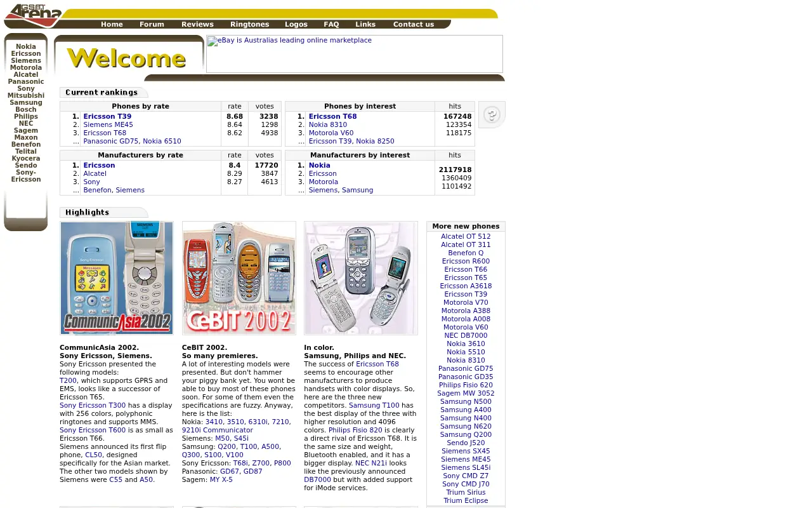Open the Links page

(x=365, y=24)
